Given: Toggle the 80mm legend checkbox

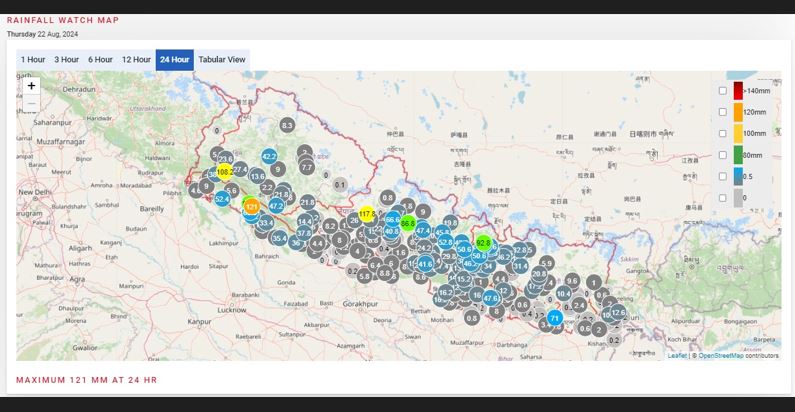Looking at the screenshot, I should point(722,155).
